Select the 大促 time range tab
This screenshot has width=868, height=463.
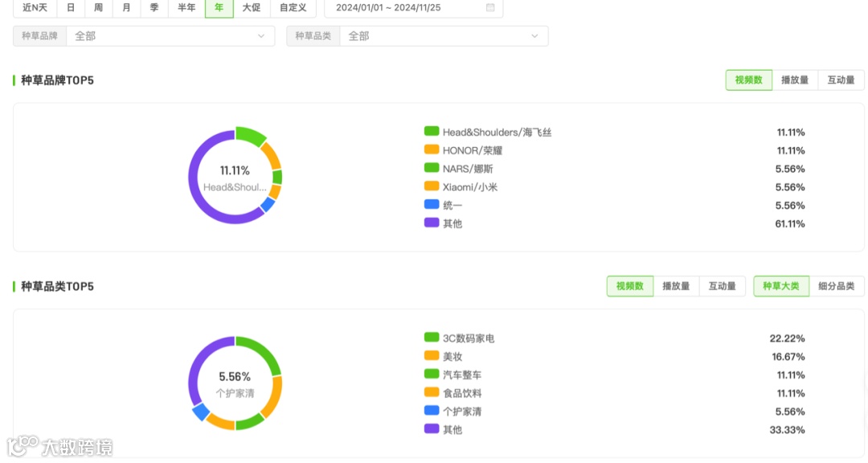pyautogui.click(x=252, y=8)
